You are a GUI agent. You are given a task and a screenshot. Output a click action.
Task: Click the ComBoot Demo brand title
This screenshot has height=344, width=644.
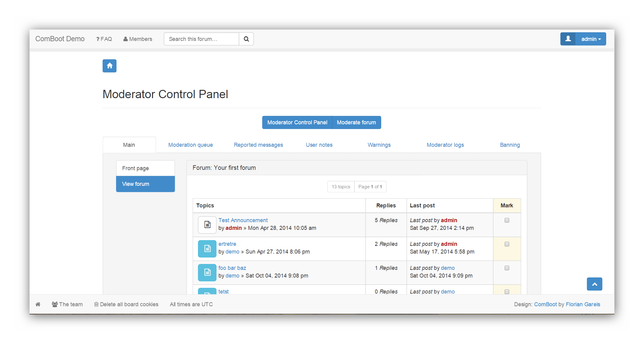click(x=60, y=39)
